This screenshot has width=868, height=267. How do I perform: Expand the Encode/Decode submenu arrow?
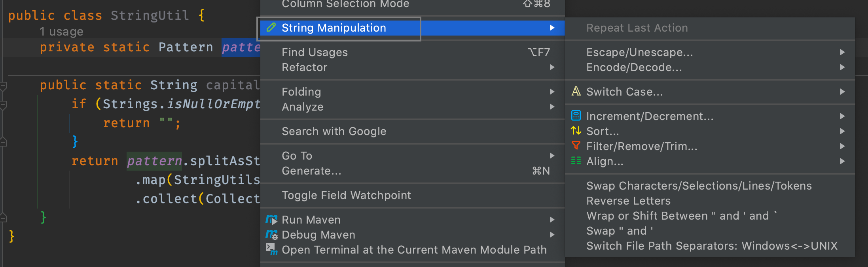coord(842,67)
